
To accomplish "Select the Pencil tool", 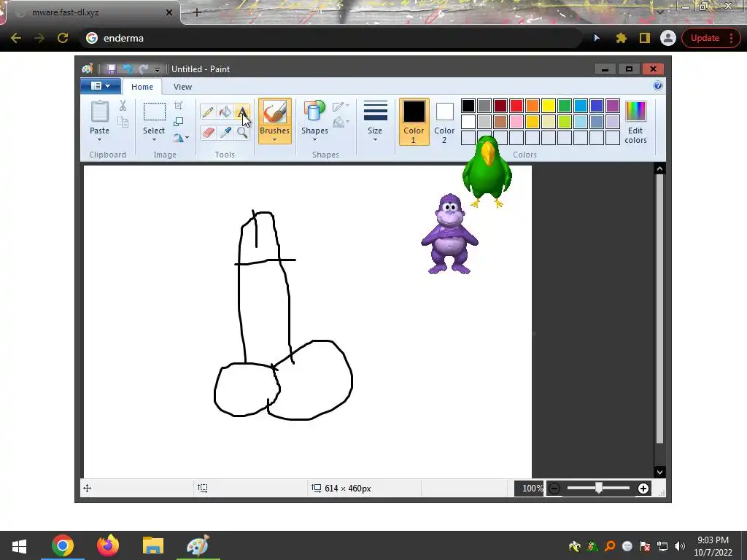I will tap(208, 112).
